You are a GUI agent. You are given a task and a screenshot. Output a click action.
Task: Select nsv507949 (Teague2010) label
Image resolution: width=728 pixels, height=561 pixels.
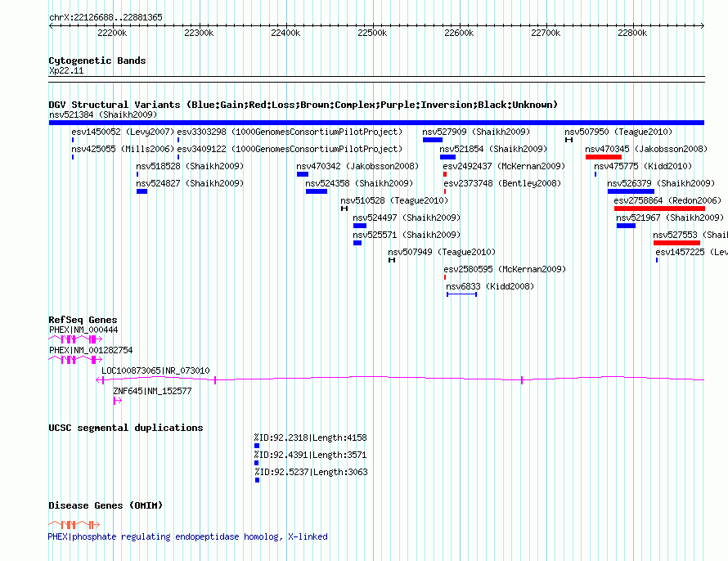click(x=442, y=252)
